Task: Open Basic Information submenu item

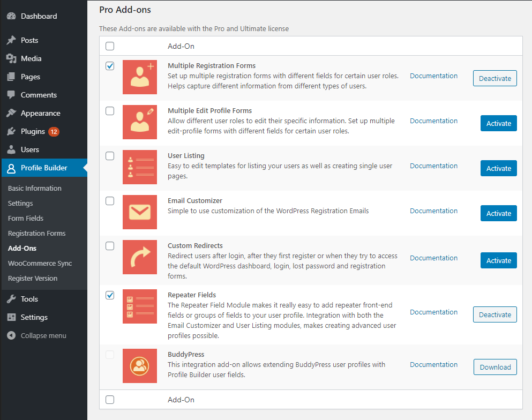Action: coord(35,188)
